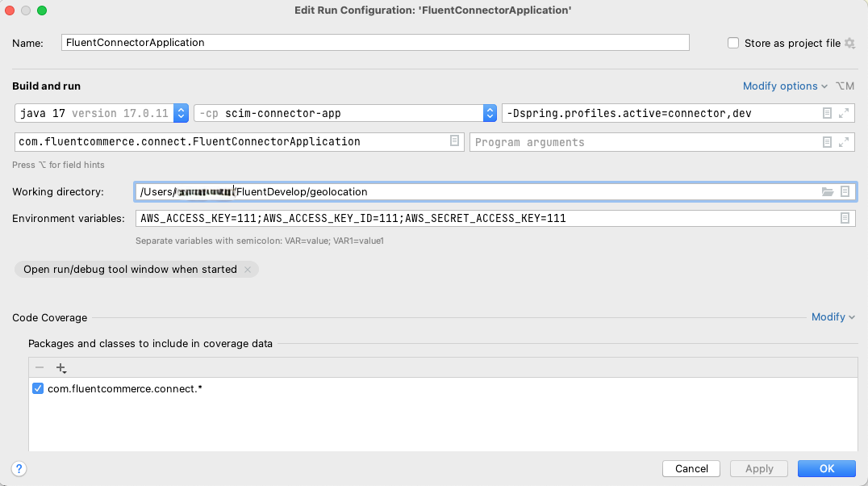This screenshot has width=868, height=486.
Task: Open the scim-connector-app classpath dropdown
Action: (489, 114)
